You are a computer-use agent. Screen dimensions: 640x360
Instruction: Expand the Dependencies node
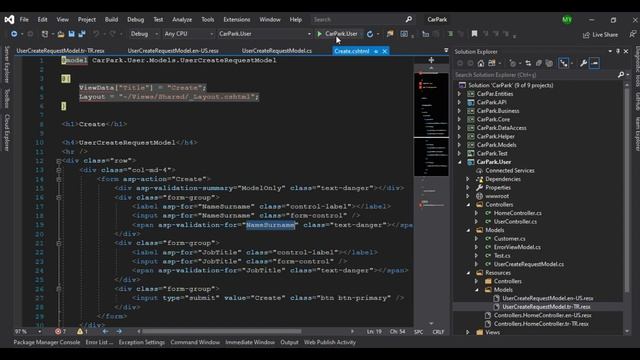click(x=468, y=179)
